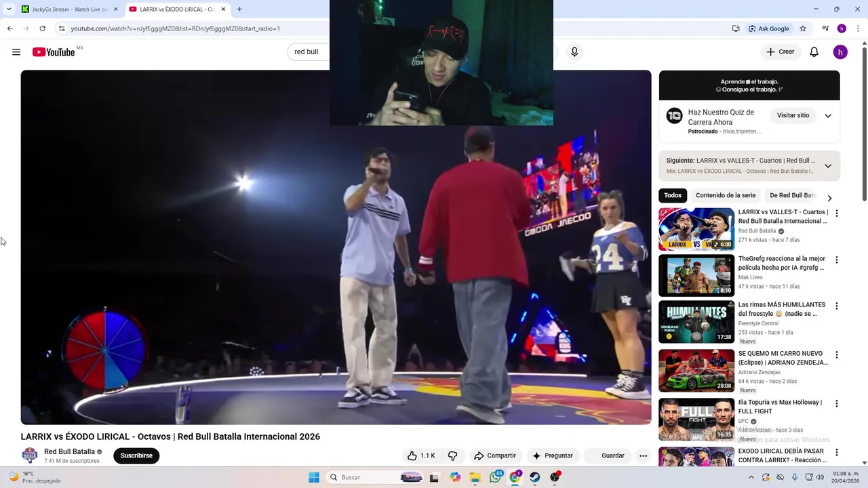Open OBS Studio from the taskbar
The width and height of the screenshot is (868, 488).
[x=555, y=477]
